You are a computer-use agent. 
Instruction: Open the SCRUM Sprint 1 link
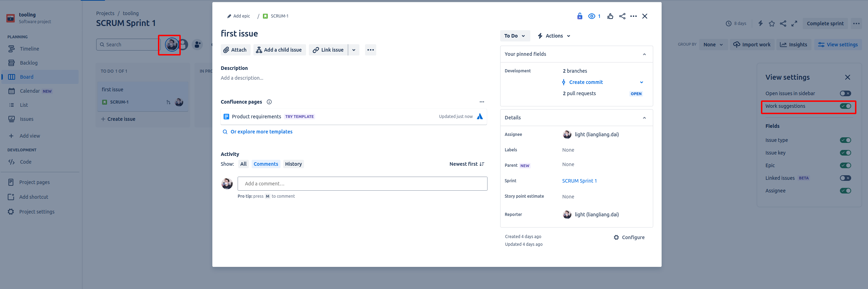(x=579, y=181)
